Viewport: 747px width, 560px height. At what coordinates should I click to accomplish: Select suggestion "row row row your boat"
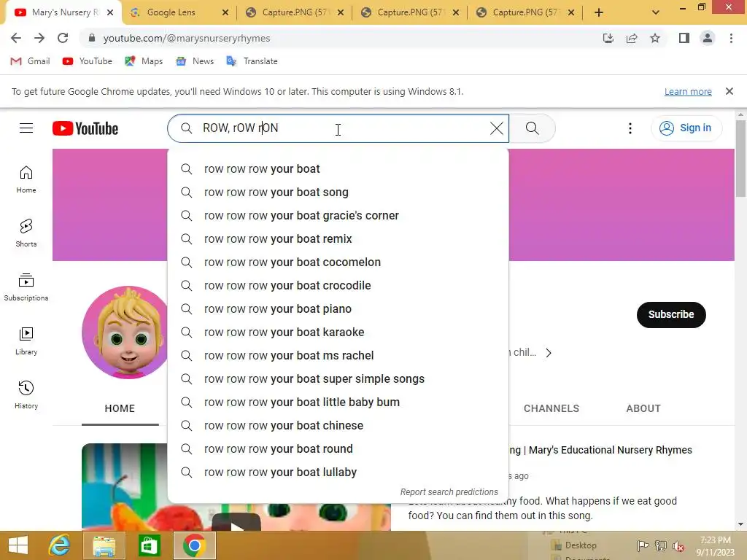tap(338, 169)
